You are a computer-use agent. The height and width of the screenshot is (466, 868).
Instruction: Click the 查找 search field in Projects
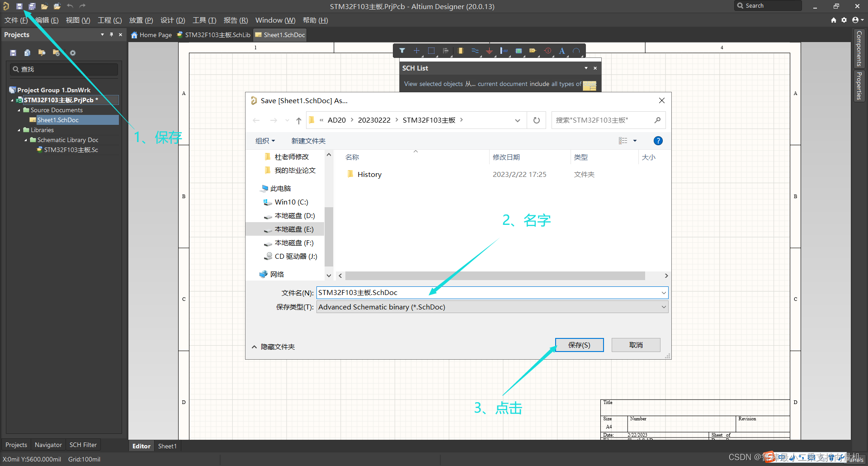pyautogui.click(x=64, y=69)
